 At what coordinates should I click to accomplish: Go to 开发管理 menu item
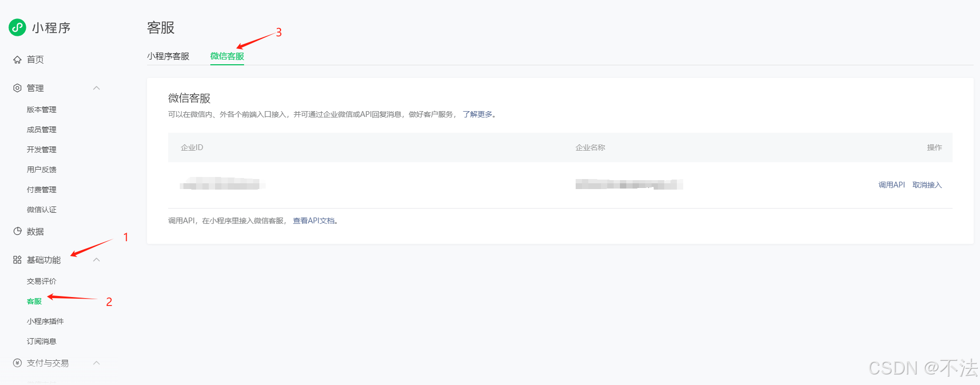[42, 150]
